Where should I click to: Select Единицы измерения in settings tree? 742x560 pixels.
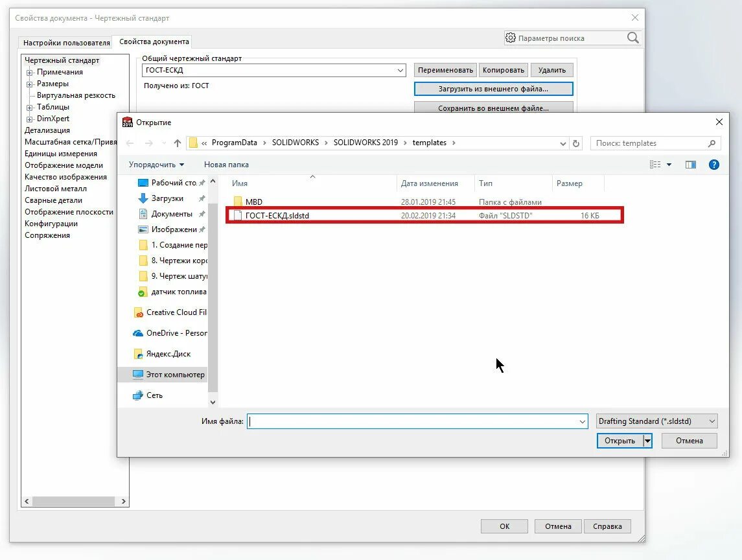click(x=61, y=154)
